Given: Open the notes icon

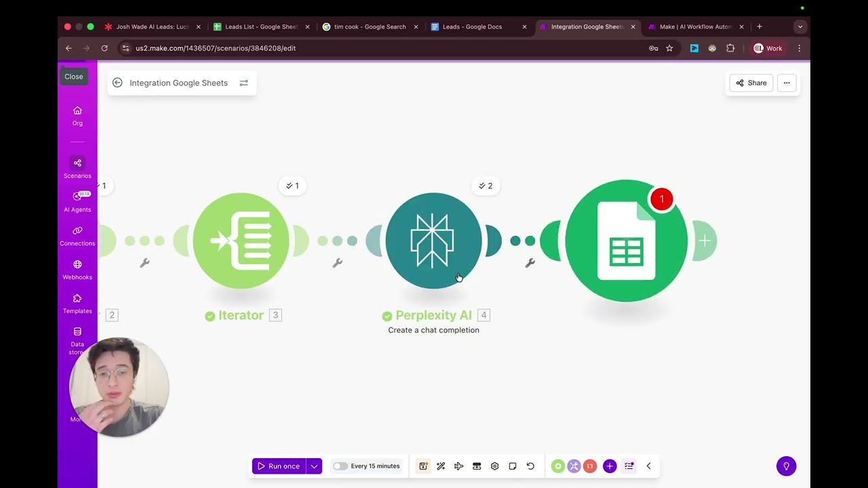Looking at the screenshot, I should (x=513, y=466).
